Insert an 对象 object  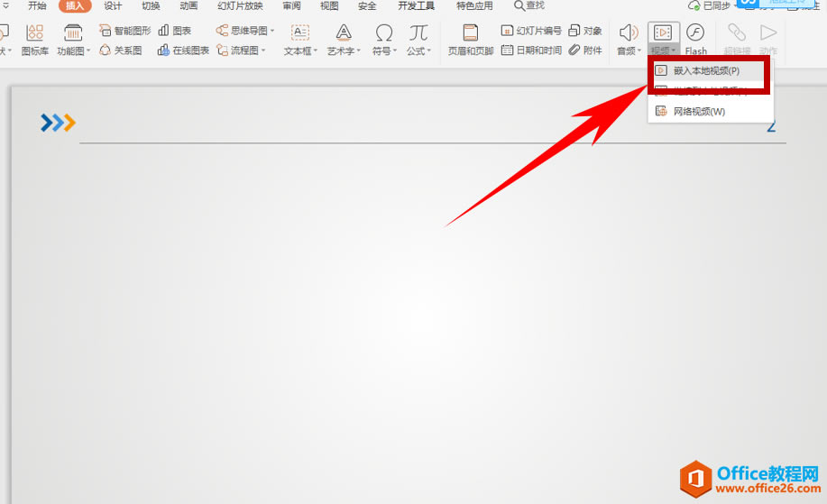tap(585, 31)
